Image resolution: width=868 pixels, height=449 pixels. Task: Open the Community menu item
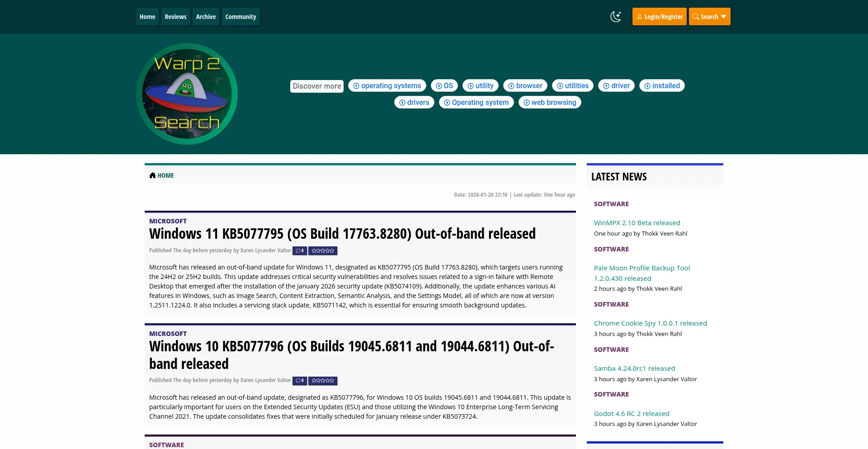[x=241, y=17]
